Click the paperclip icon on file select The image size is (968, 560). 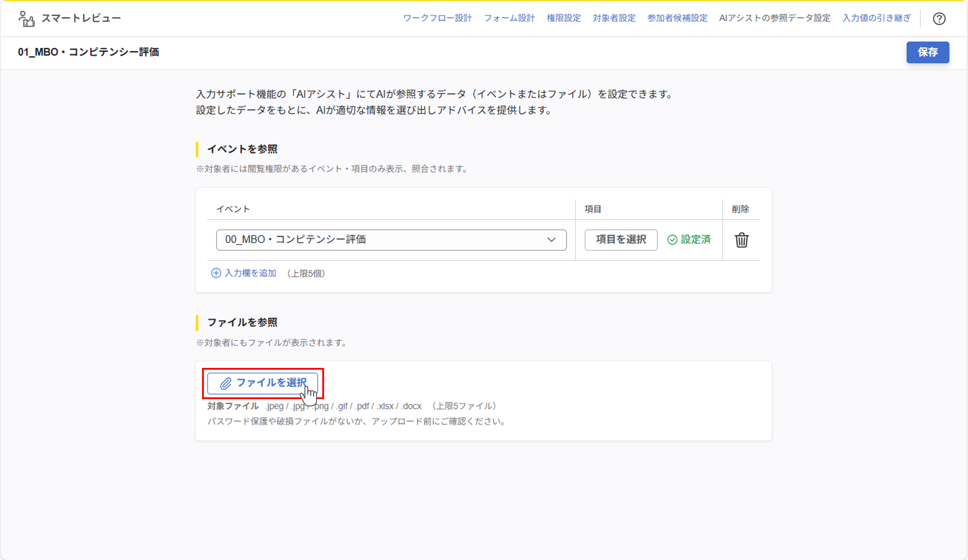[226, 383]
